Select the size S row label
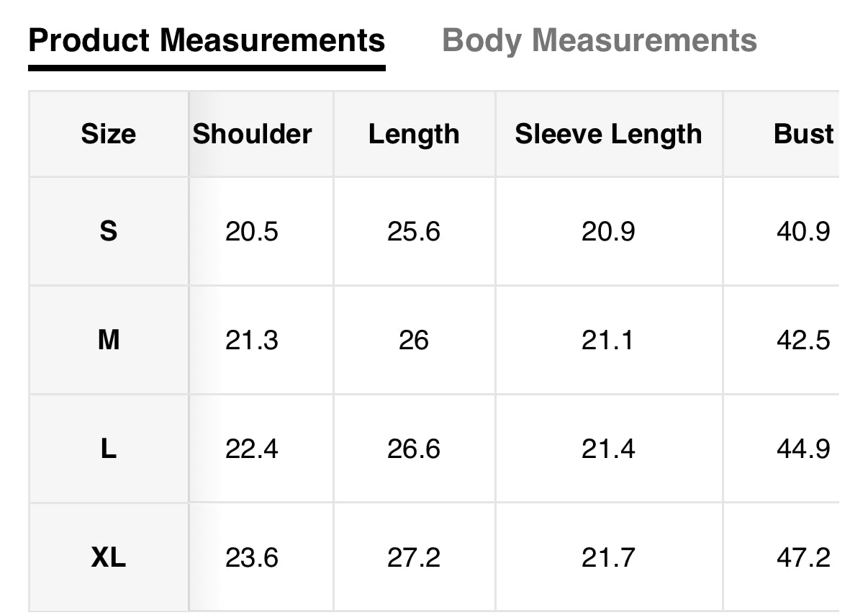The image size is (868, 615). pos(108,231)
